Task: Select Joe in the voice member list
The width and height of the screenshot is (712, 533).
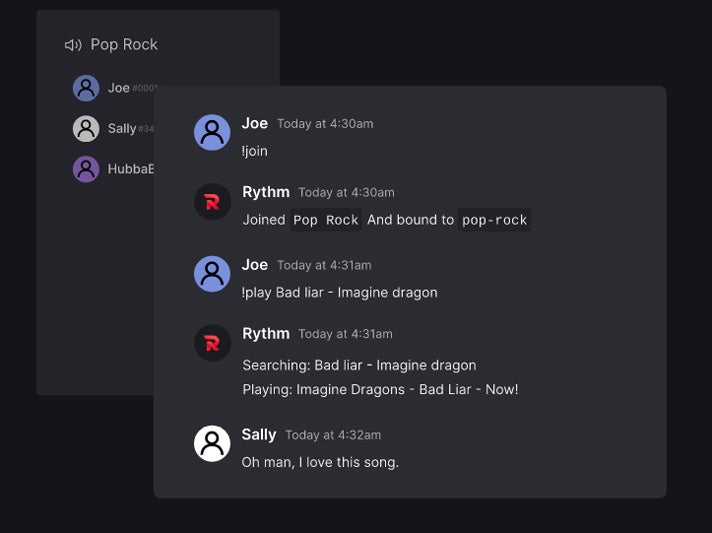Action: (x=119, y=88)
